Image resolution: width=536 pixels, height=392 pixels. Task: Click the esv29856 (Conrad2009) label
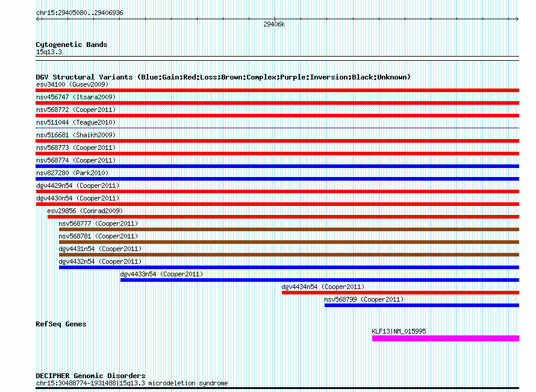pyautogui.click(x=85, y=211)
